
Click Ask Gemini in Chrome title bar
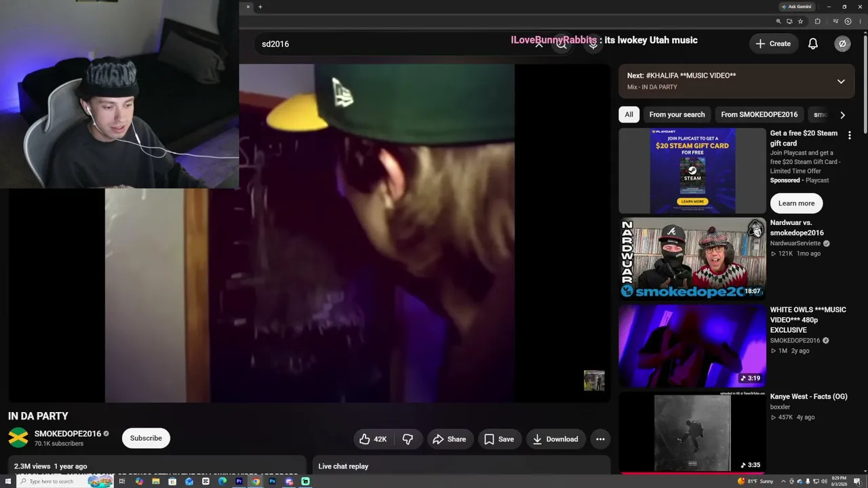click(796, 7)
